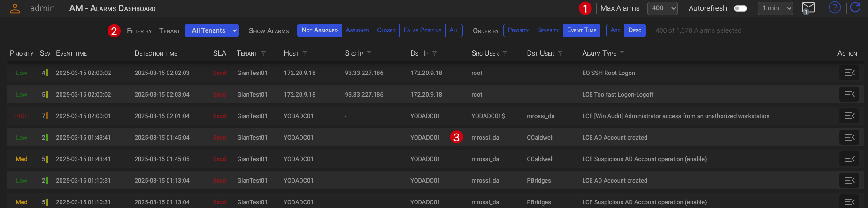Click the Alarm Type column filter icon

(622, 53)
